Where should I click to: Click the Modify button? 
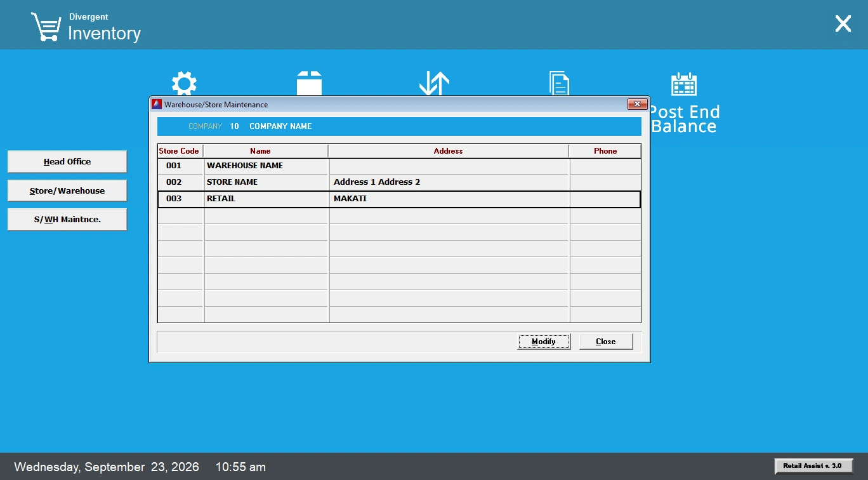point(544,342)
